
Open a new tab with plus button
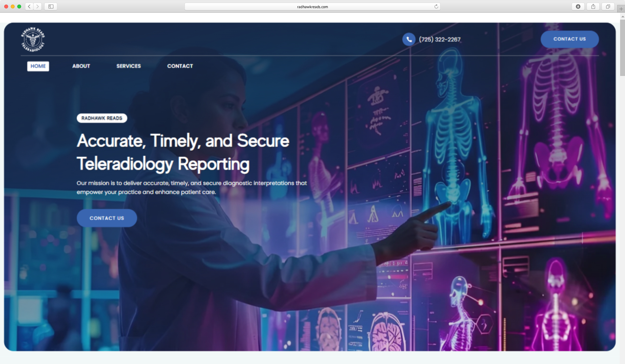pyautogui.click(x=621, y=9)
